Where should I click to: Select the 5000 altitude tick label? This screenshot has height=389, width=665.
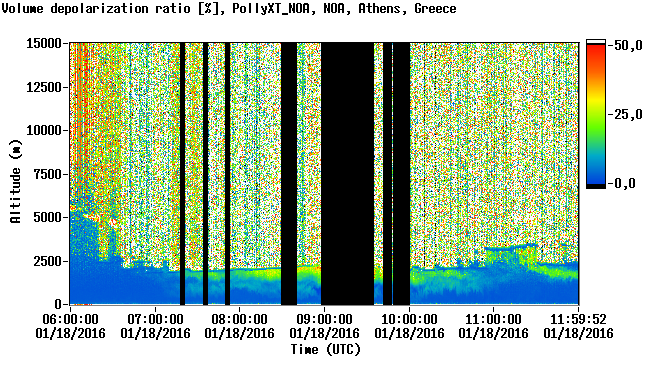47,217
